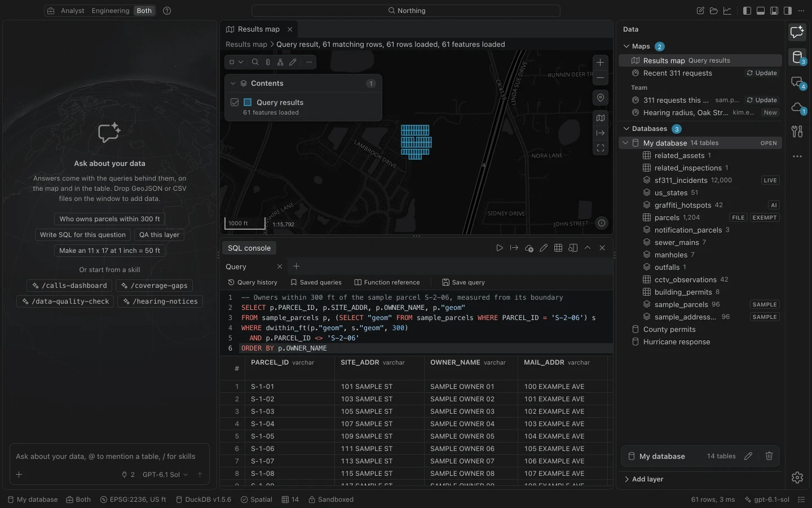
Task: Toggle the left sidebar panel layout button
Action: [x=747, y=11]
